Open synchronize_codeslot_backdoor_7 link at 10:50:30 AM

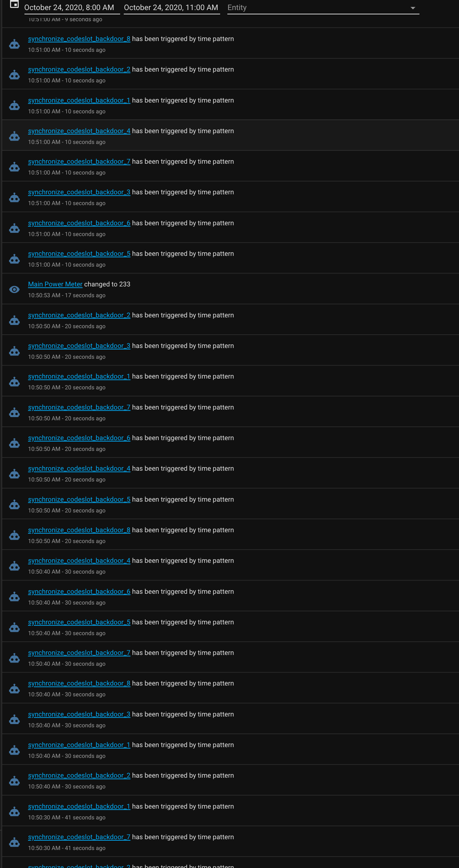coord(79,837)
